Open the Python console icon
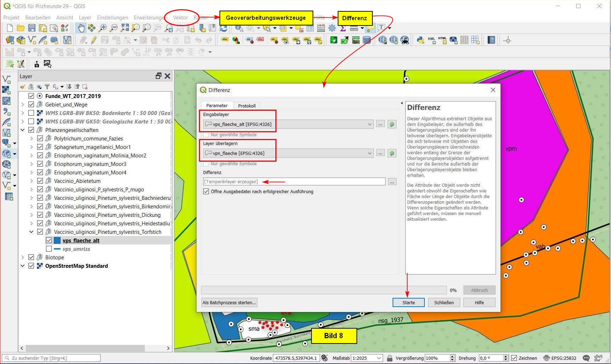This screenshot has width=611, height=364. point(420,40)
